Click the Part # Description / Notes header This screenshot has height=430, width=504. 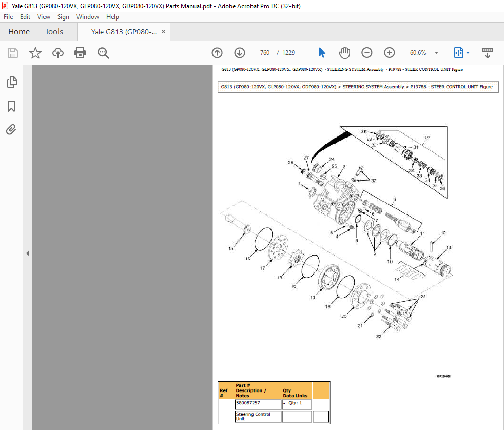click(x=259, y=390)
